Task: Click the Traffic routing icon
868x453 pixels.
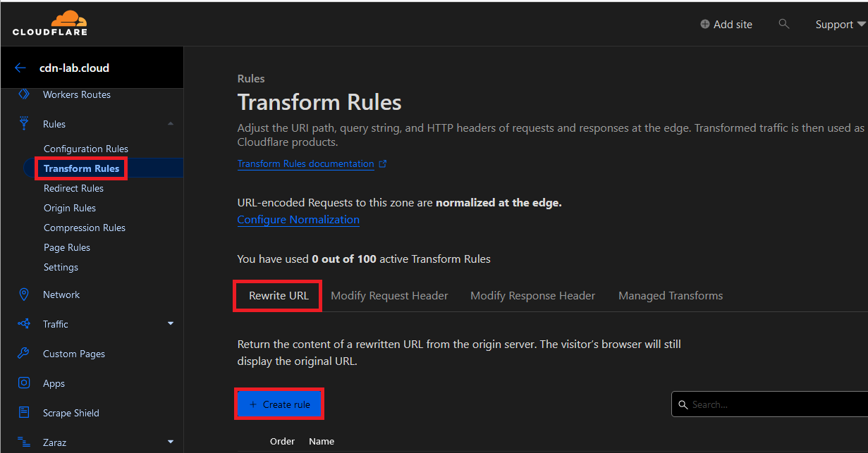Action: click(24, 324)
